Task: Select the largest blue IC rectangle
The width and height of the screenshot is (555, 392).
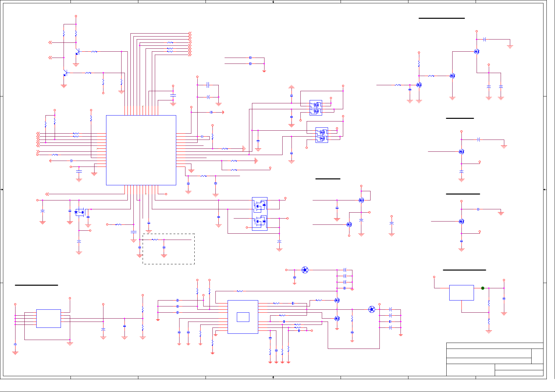Action: tap(141, 150)
